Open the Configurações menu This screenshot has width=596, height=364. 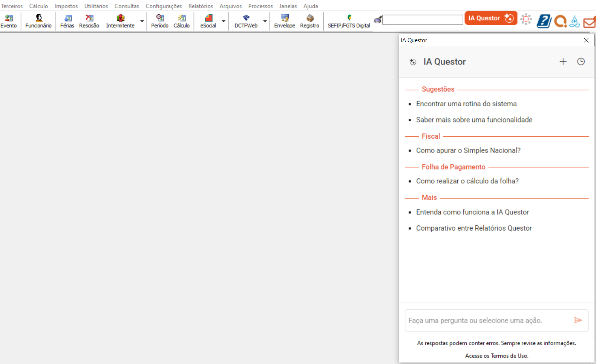click(164, 6)
